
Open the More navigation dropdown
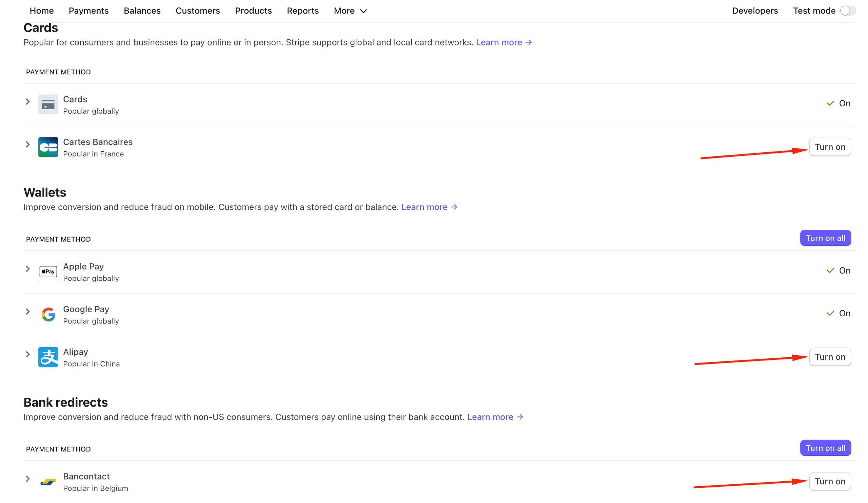point(350,11)
